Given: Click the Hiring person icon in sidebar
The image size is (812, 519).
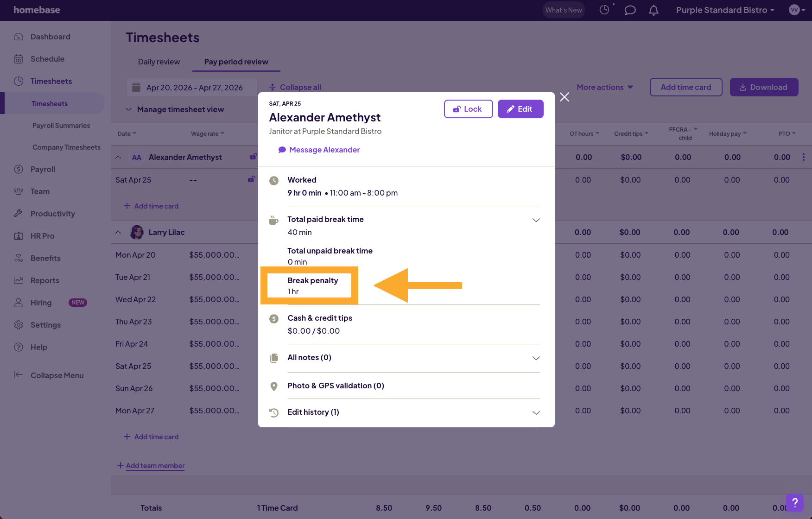Looking at the screenshot, I should (19, 303).
